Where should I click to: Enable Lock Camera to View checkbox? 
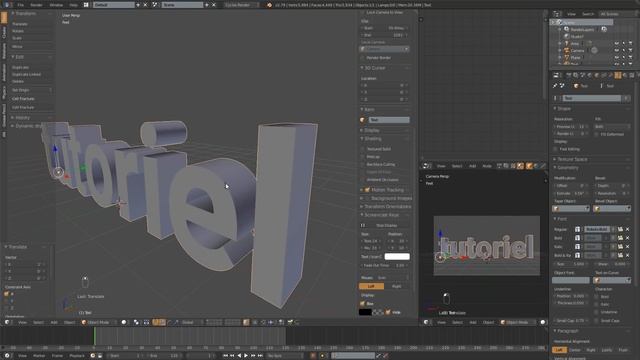pos(362,13)
